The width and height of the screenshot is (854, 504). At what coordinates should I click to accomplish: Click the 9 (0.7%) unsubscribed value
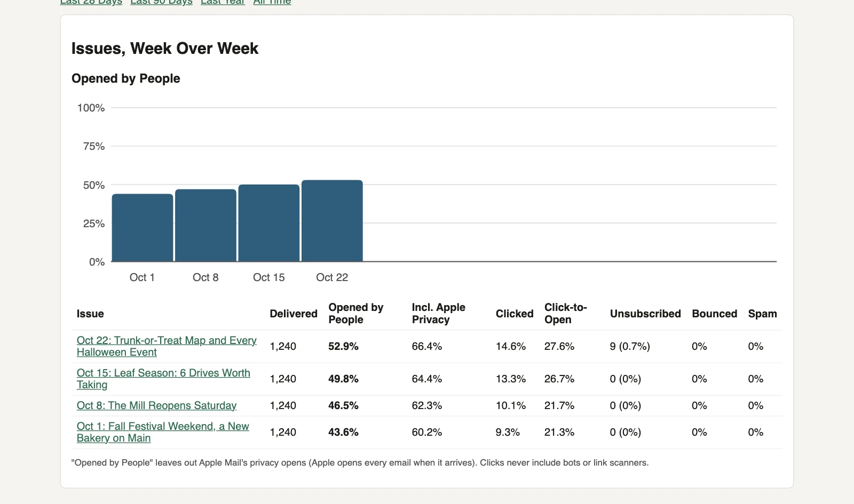[630, 346]
